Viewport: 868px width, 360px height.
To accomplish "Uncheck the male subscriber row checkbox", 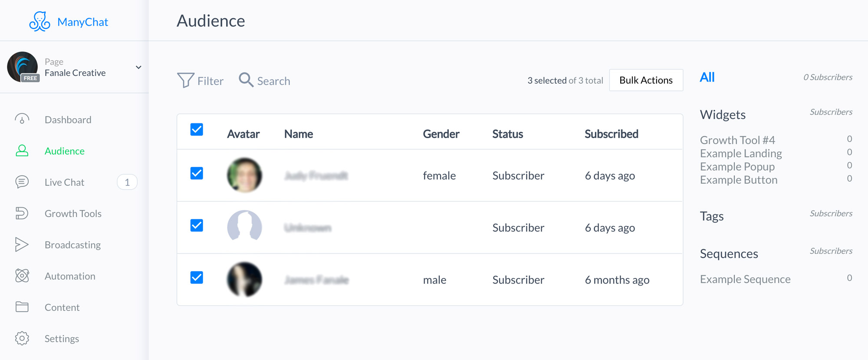I will pyautogui.click(x=197, y=277).
